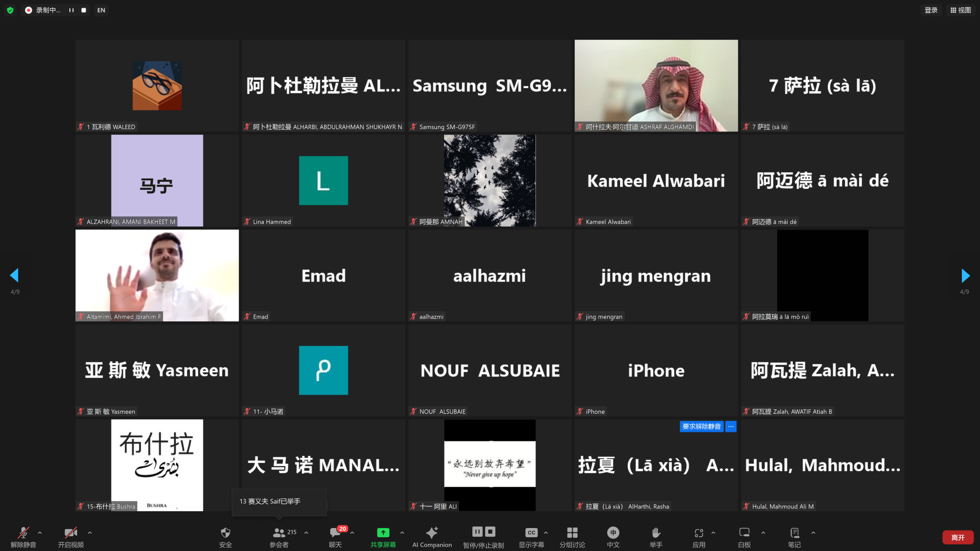Expand share screen options chevron

click(x=402, y=532)
